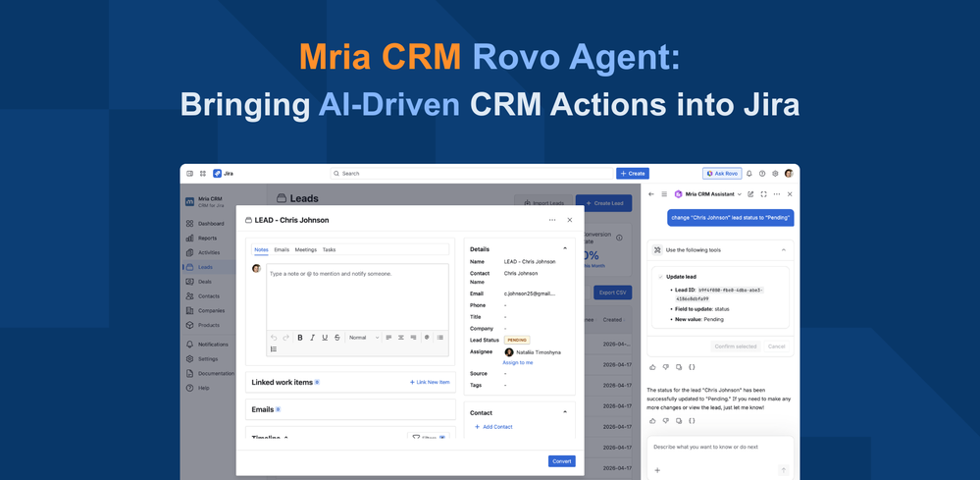The height and width of the screenshot is (480, 980).
Task: Toggle the Jira sidebar collapse icon
Action: pyautogui.click(x=190, y=173)
